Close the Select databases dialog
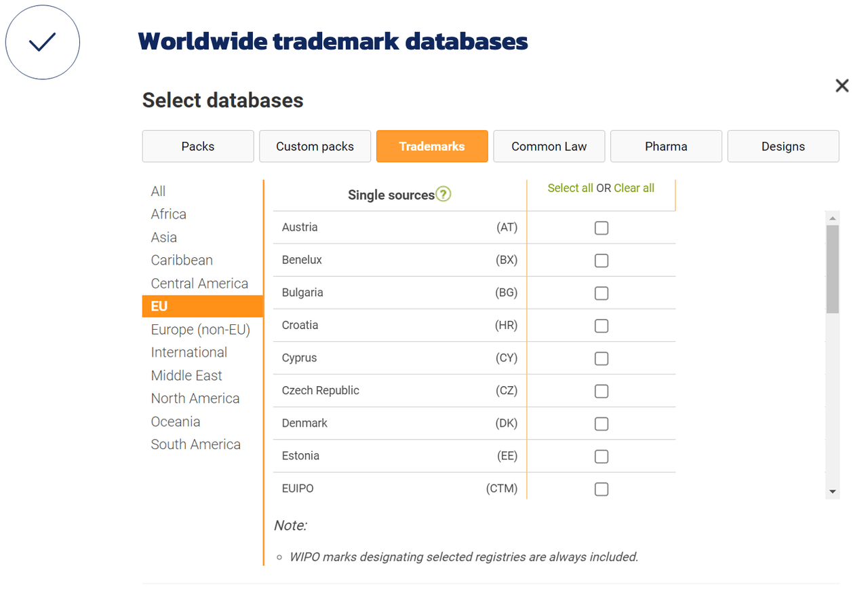868x591 pixels. pyautogui.click(x=842, y=85)
